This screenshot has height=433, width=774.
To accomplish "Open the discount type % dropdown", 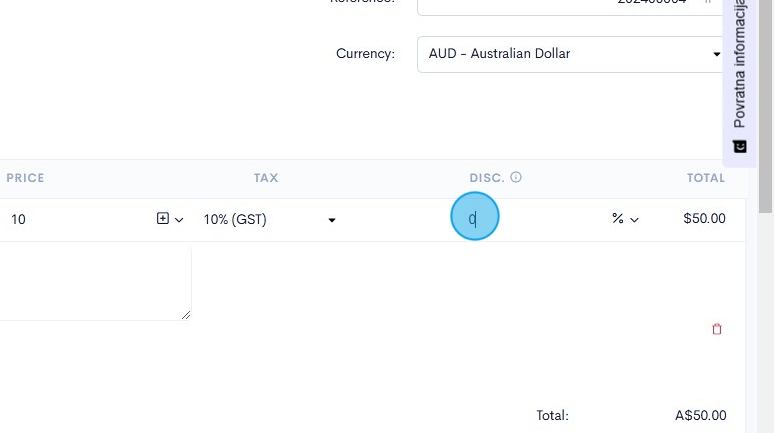I will coord(625,220).
